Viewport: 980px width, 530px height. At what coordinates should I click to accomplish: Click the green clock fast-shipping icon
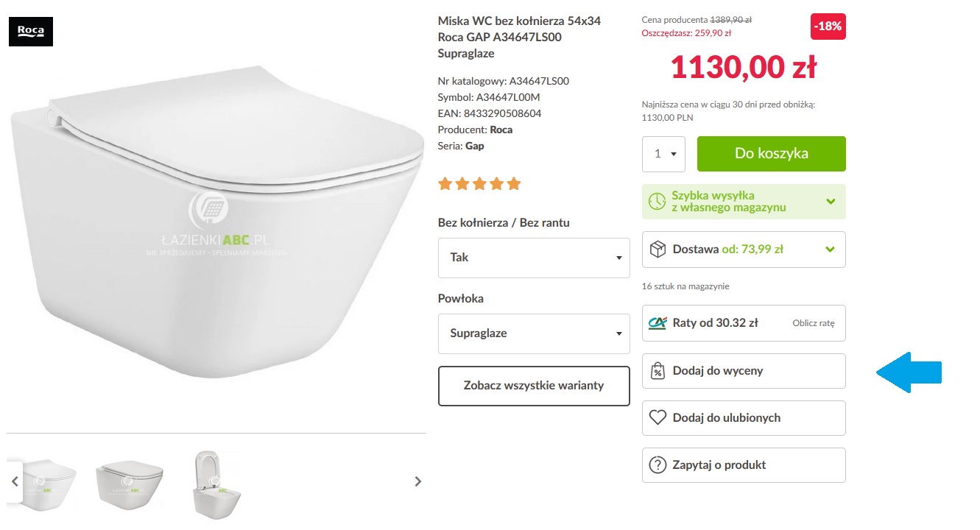click(656, 201)
